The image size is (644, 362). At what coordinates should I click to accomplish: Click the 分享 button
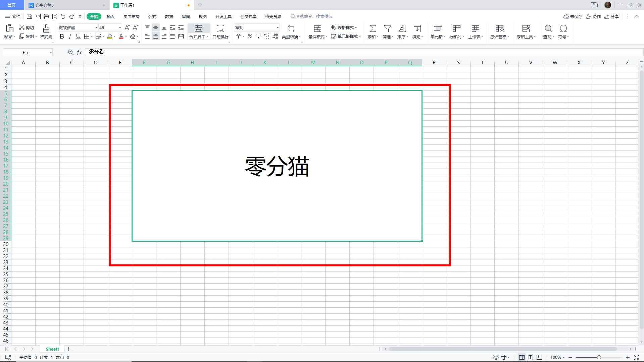click(x=611, y=16)
